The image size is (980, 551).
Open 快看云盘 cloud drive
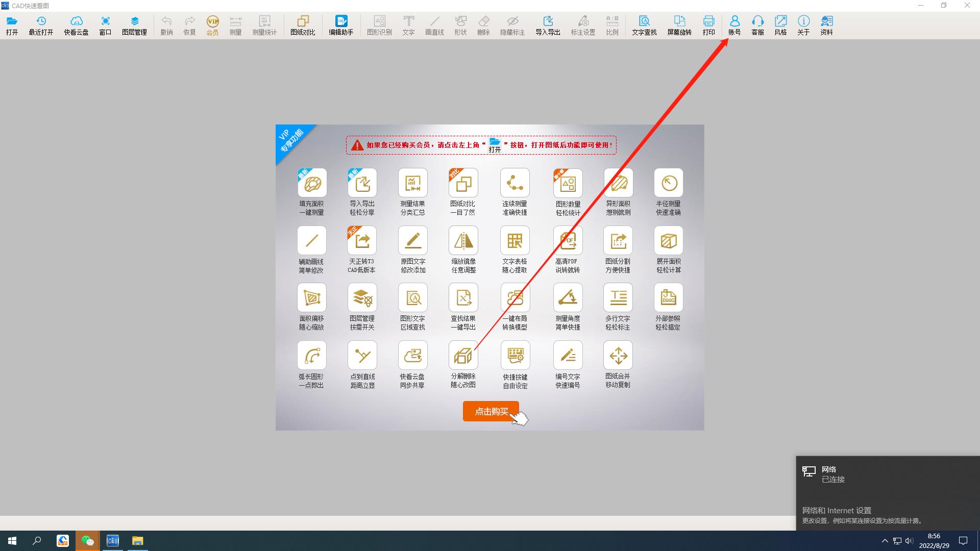click(x=76, y=21)
